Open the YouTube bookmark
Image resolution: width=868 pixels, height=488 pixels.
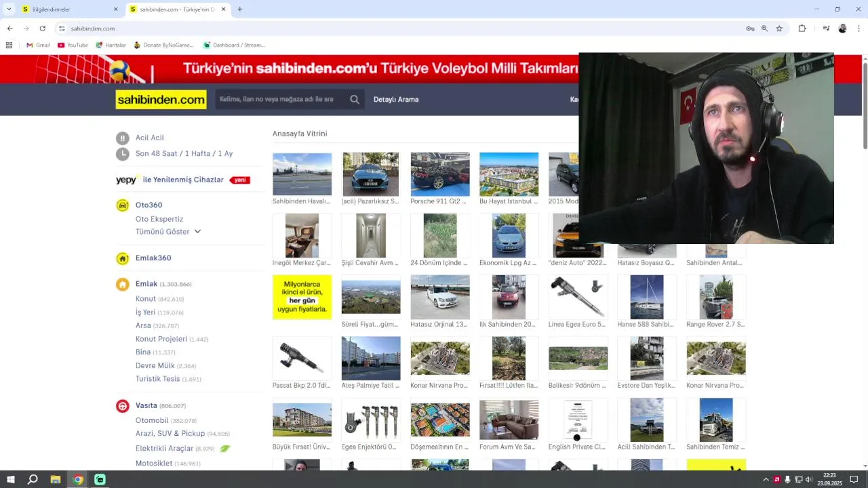73,45
